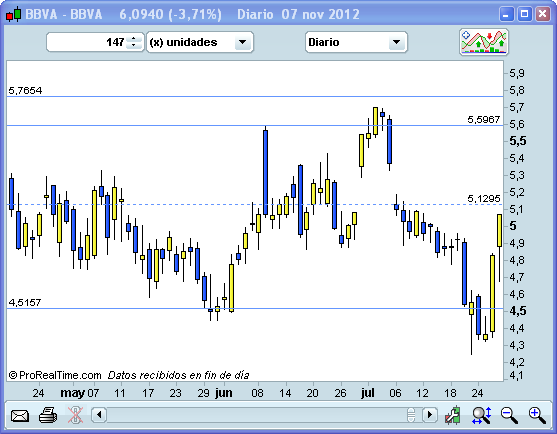Screen dimensions: 557x434
Task: Select the 5,5967 horizontal line label
Action: (x=483, y=119)
